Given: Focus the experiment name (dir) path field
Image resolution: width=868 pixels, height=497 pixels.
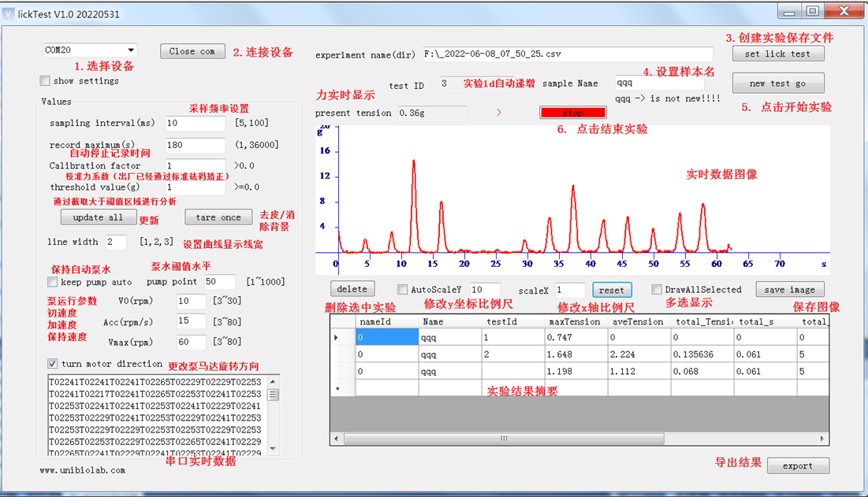Looking at the screenshot, I should [x=568, y=54].
